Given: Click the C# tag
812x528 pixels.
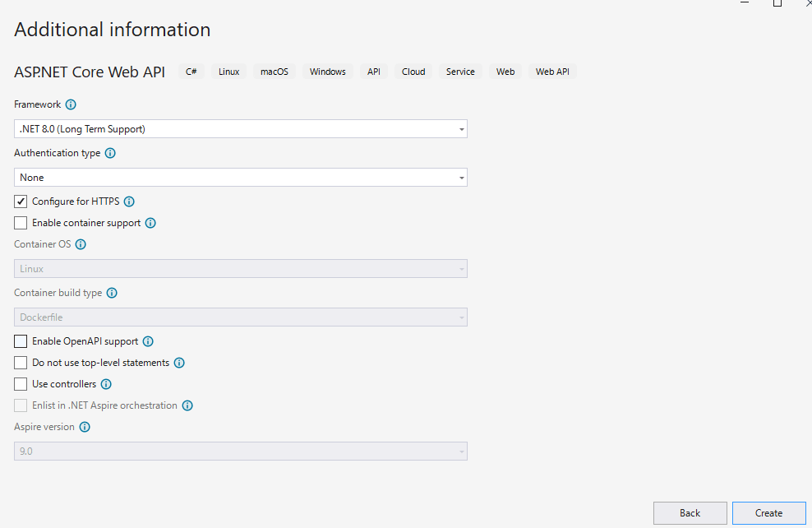Looking at the screenshot, I should [191, 72].
